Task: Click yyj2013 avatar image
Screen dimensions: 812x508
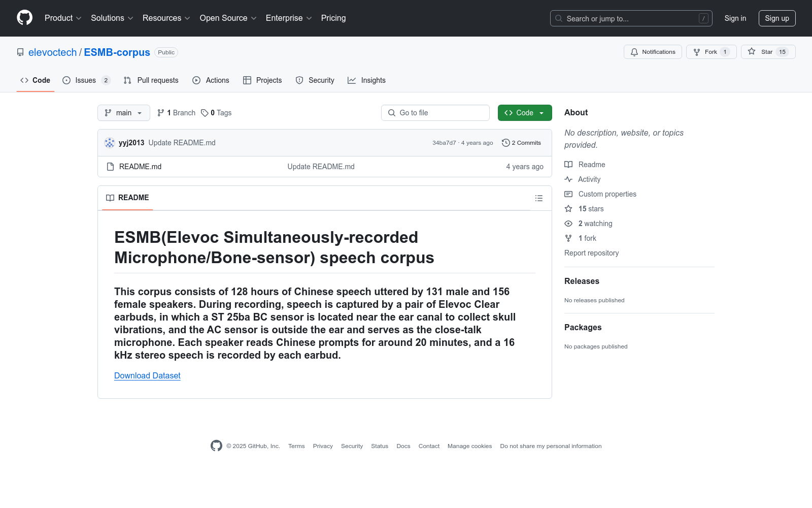Action: [x=110, y=143]
